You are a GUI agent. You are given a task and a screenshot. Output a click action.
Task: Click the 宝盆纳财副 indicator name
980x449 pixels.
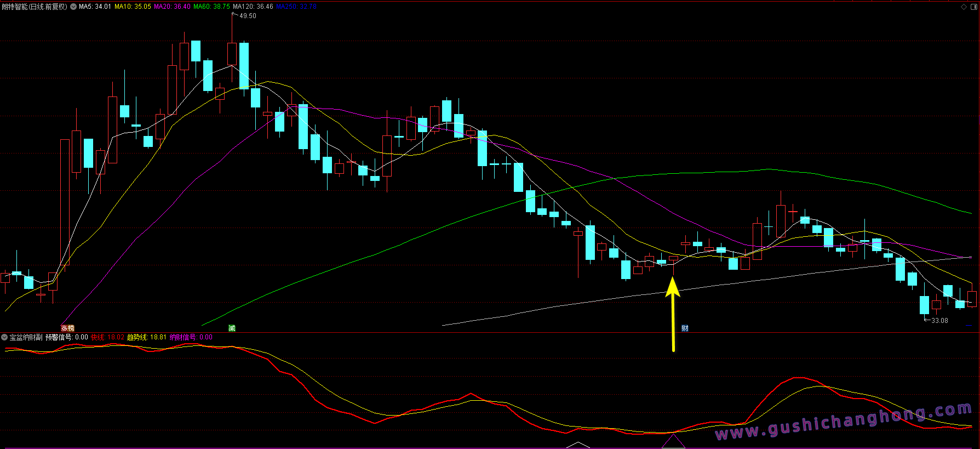click(x=26, y=337)
